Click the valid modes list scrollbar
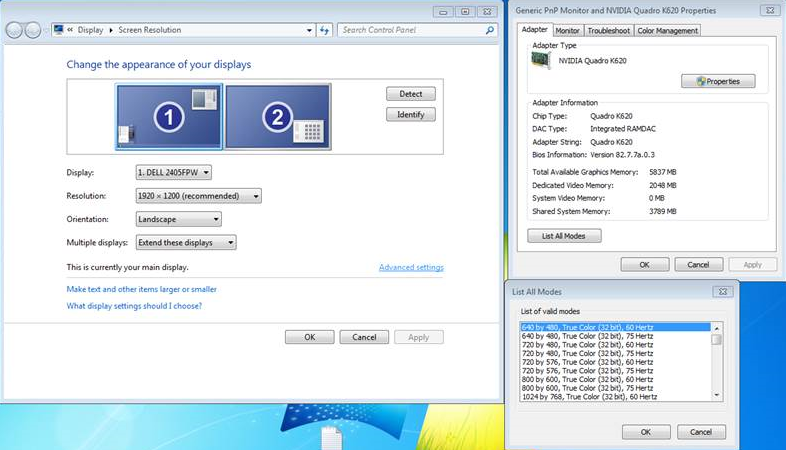 pyautogui.click(x=716, y=360)
